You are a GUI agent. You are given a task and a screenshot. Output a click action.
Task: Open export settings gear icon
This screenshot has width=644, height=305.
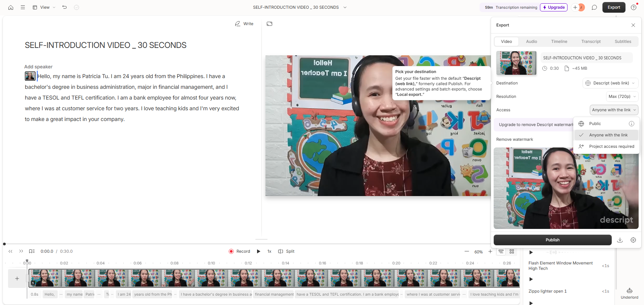click(x=633, y=240)
